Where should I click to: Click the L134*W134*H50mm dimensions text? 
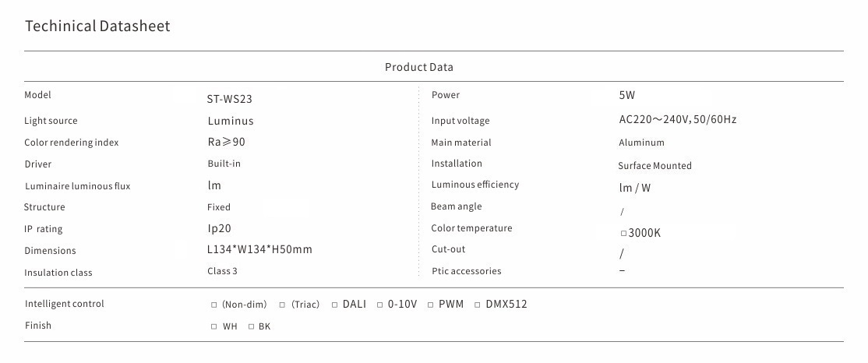click(x=259, y=250)
